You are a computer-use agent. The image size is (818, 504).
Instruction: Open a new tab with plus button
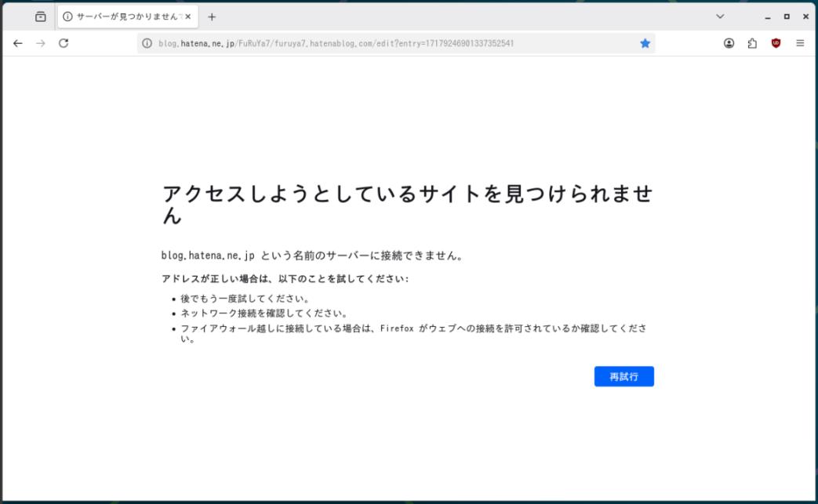point(212,16)
